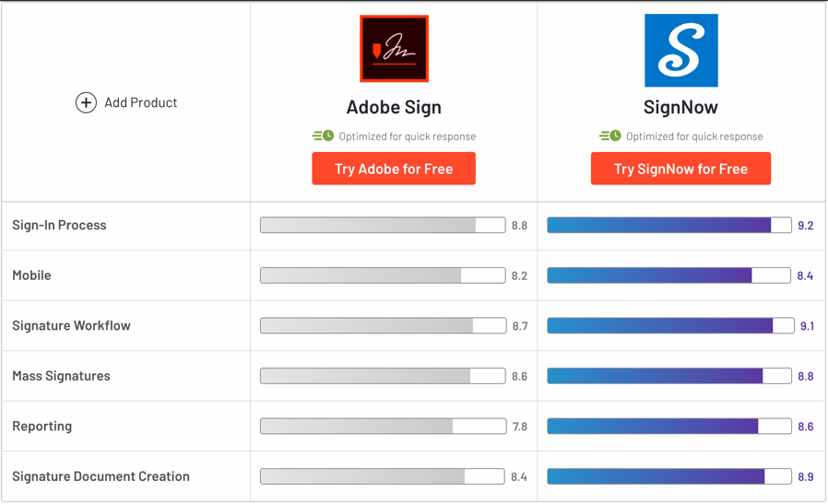Open the SignNow product title

[x=680, y=107]
